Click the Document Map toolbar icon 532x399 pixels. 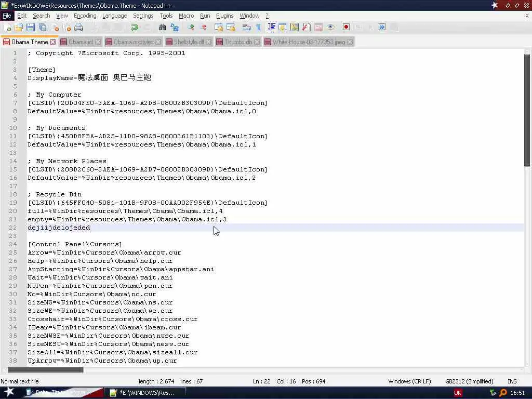click(295, 28)
